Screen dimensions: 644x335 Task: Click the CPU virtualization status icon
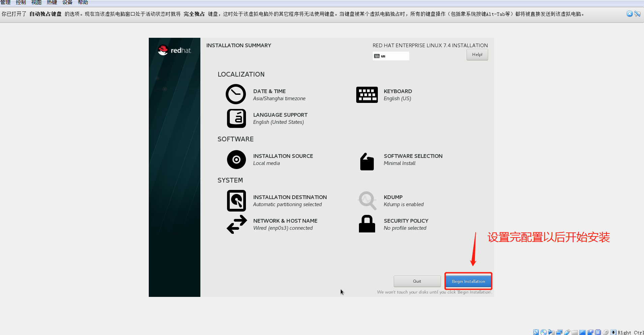[598, 332]
